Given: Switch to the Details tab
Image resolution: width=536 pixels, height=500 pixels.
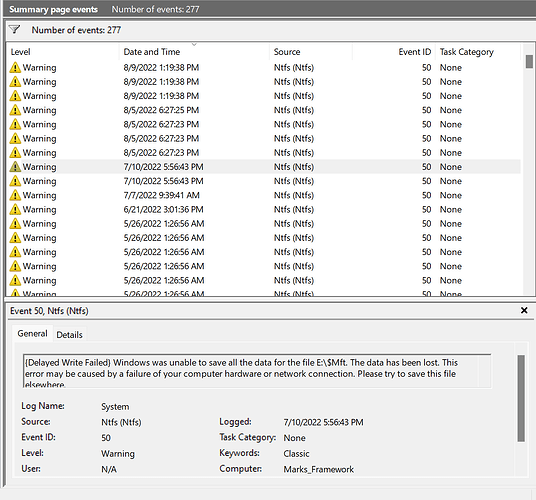Looking at the screenshot, I should coord(69,335).
